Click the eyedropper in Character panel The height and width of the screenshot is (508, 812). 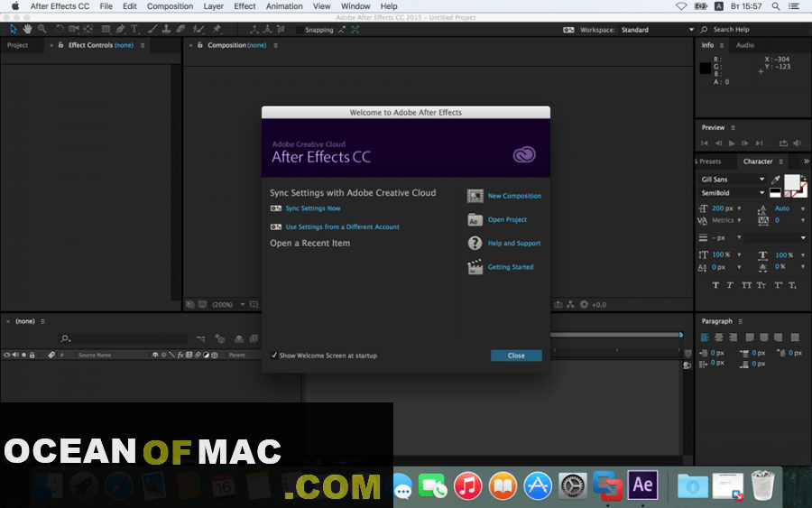click(775, 180)
